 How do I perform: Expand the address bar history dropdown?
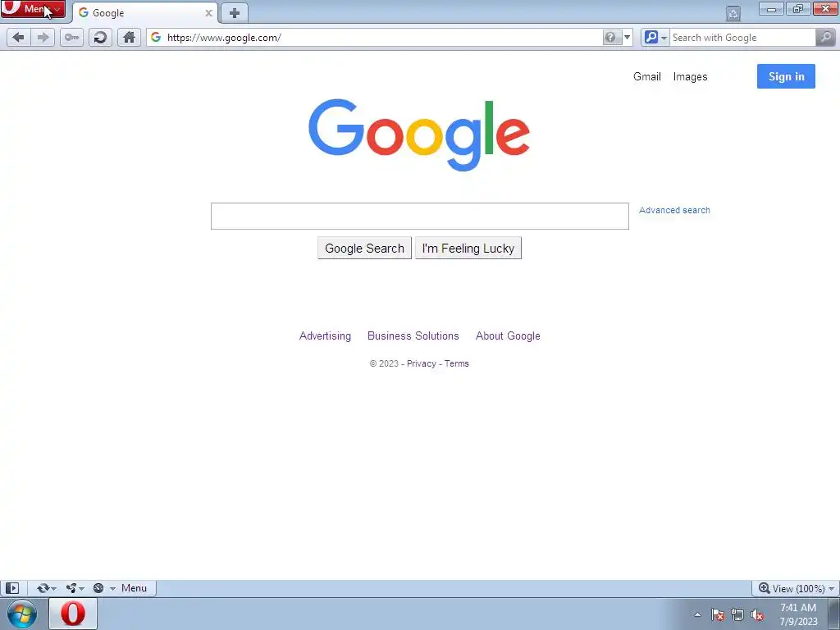click(x=627, y=38)
